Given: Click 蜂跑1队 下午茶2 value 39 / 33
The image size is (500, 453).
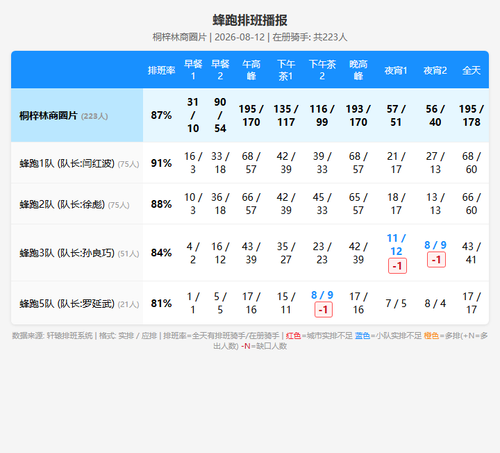Looking at the screenshot, I should [322, 163].
